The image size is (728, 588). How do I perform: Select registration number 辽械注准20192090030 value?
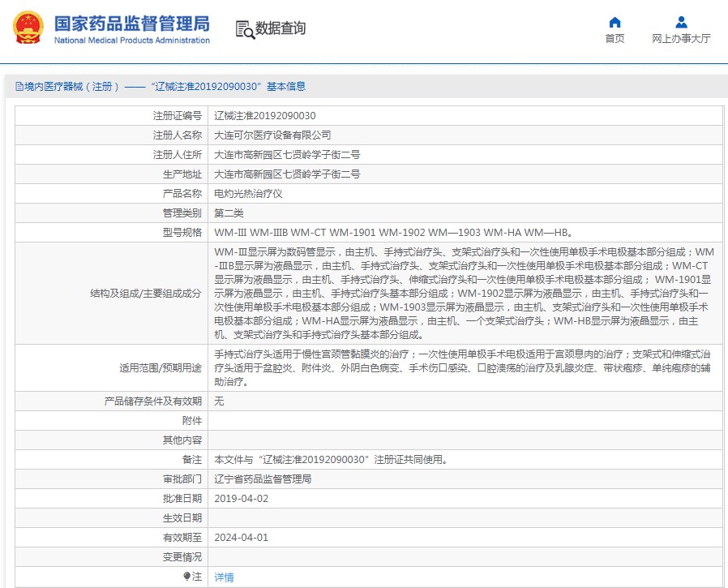(264, 116)
